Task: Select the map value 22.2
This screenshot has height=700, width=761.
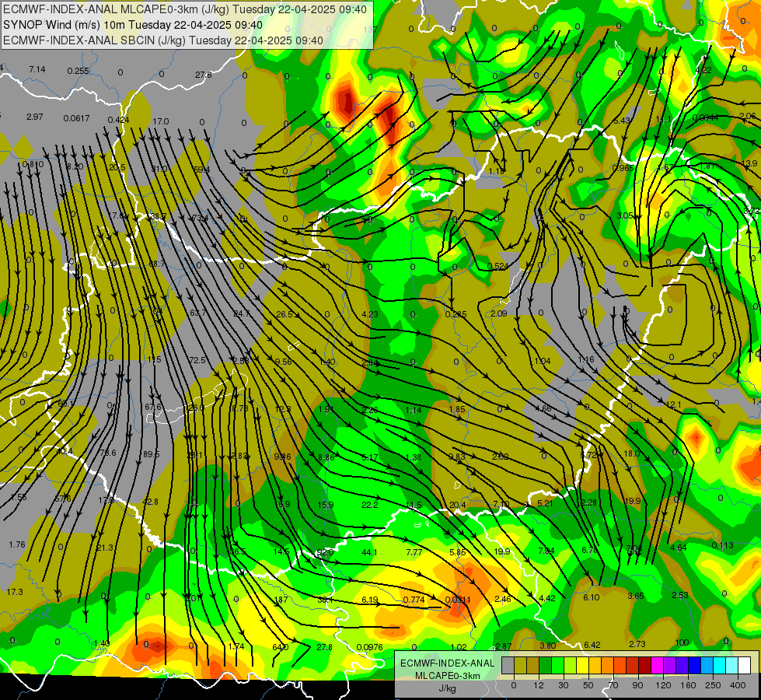Action: point(370,505)
